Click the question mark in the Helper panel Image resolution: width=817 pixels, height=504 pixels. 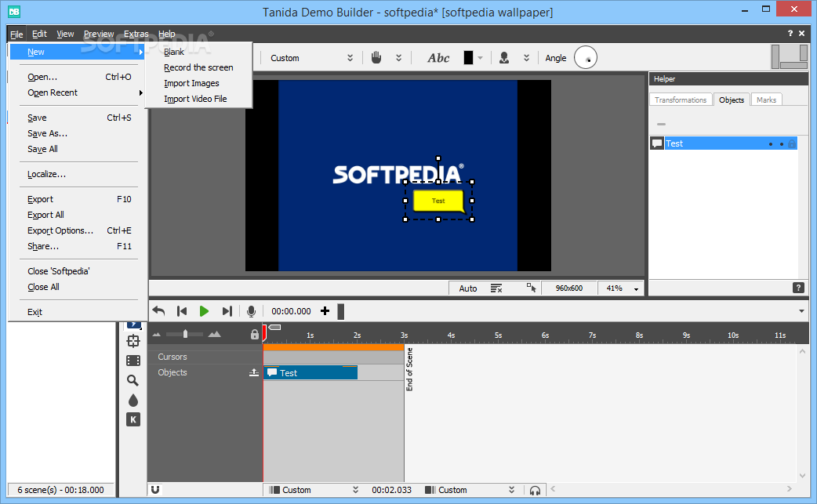coord(798,288)
